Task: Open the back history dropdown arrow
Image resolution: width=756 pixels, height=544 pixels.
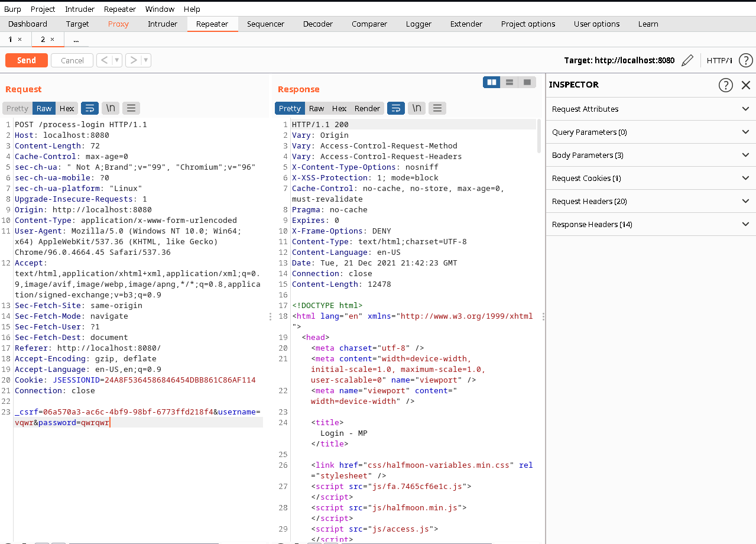Action: pyautogui.click(x=117, y=60)
